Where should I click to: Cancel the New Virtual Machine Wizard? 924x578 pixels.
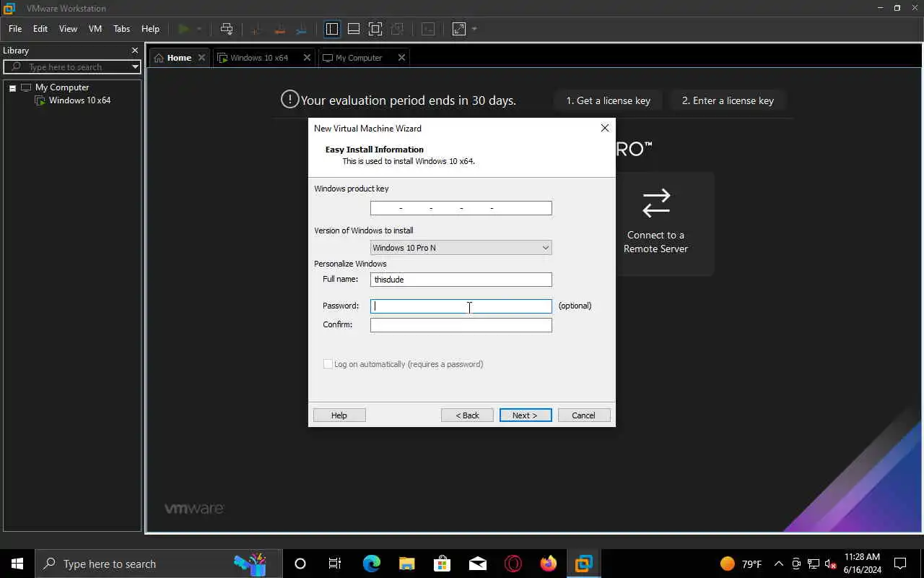click(584, 415)
